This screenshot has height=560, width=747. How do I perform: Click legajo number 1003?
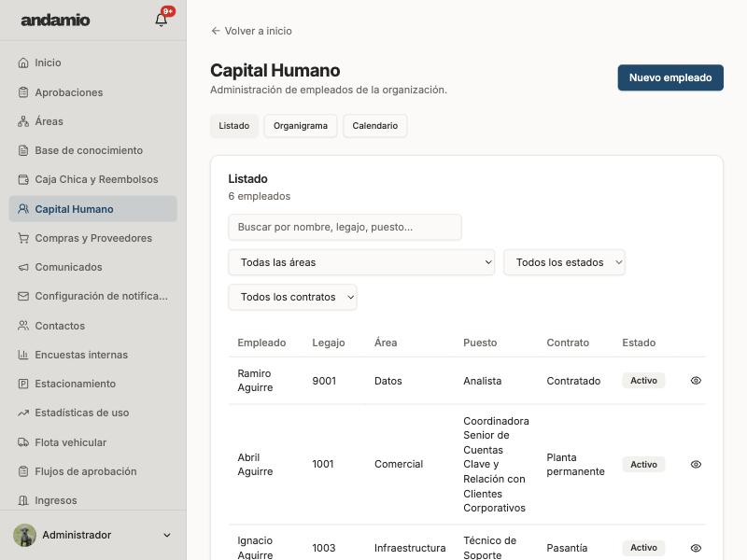tap(324, 548)
